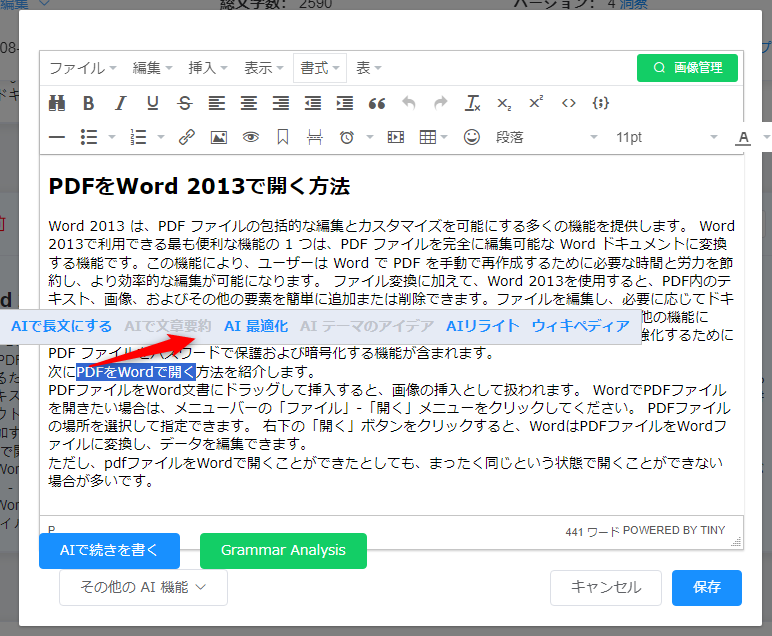The height and width of the screenshot is (636, 772).
Task: Toggle bold formatting
Action: click(89, 103)
